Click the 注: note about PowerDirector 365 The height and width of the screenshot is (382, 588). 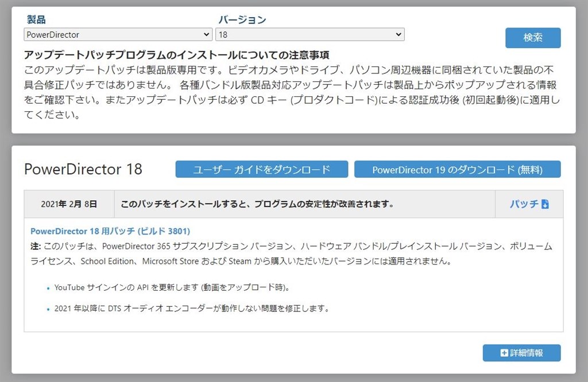[x=291, y=254]
